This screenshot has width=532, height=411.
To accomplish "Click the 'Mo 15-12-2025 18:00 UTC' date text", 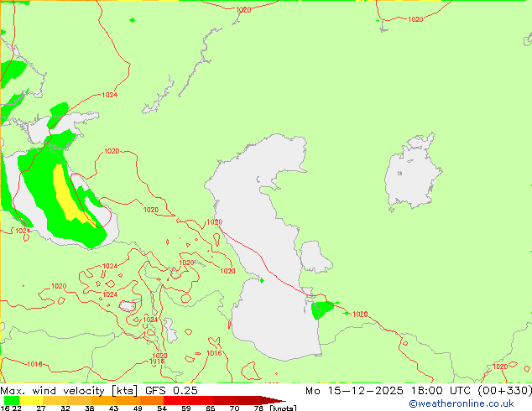I will [389, 391].
